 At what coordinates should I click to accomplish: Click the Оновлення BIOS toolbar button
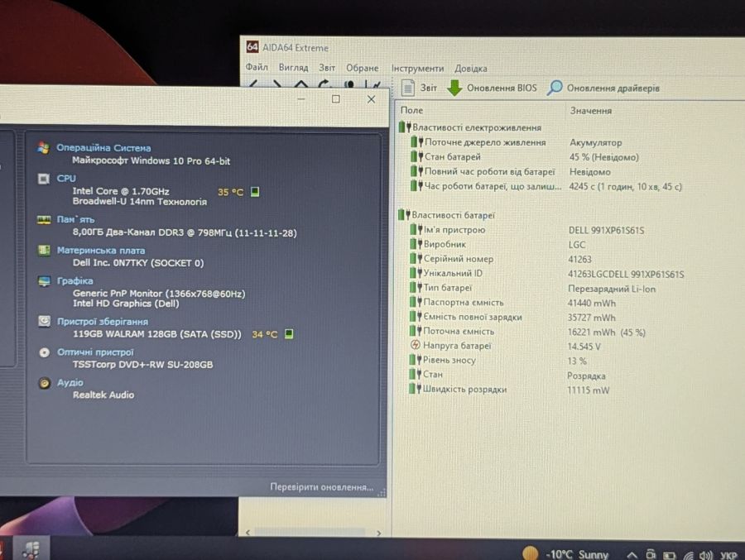coord(493,88)
